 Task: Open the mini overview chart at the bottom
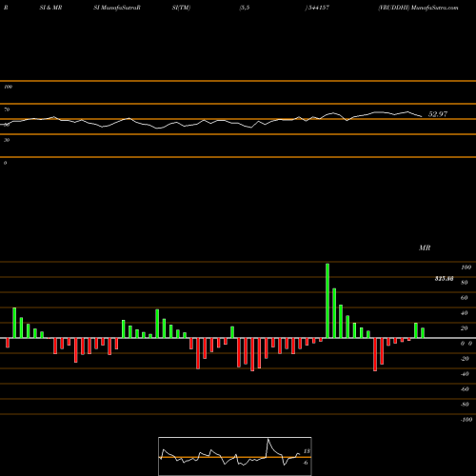tap(235, 456)
